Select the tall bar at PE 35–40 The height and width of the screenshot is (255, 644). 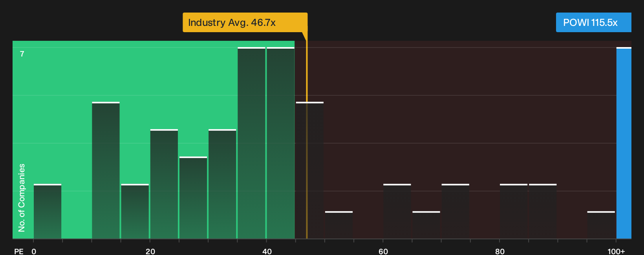(251, 143)
